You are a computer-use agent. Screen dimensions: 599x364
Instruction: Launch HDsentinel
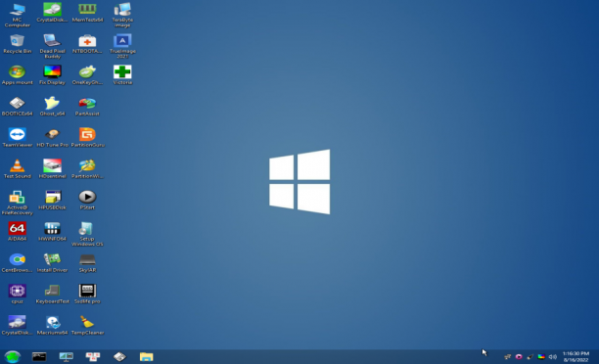52,169
